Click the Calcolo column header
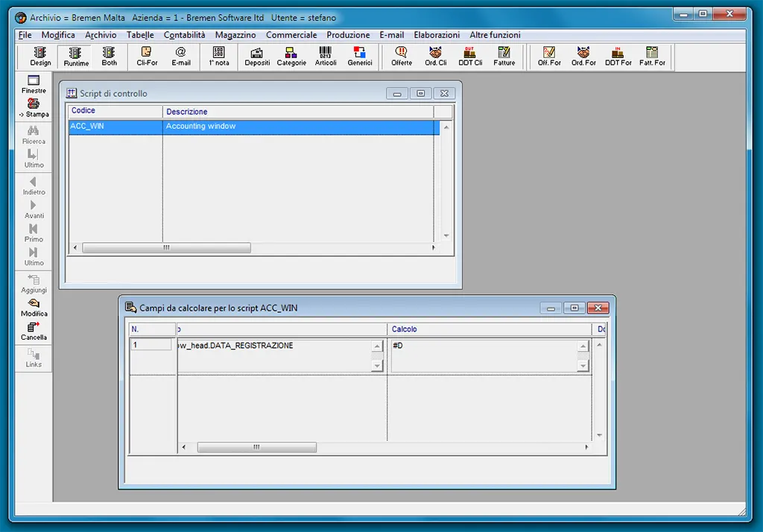 (490, 329)
